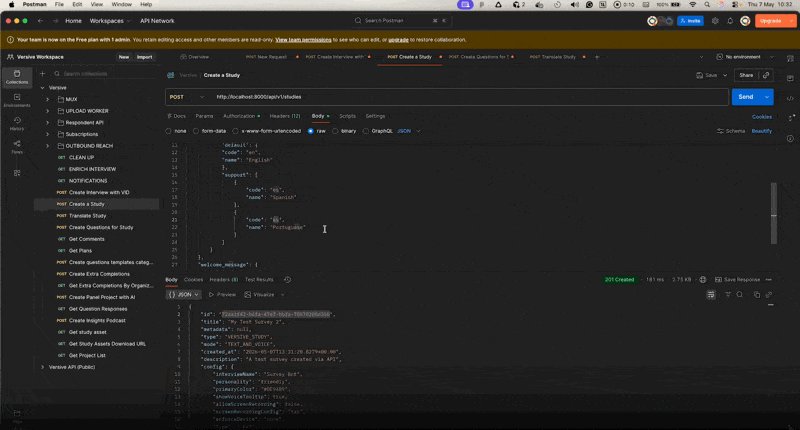
Task: Open the Send button arrow dropdown
Action: tap(767, 97)
